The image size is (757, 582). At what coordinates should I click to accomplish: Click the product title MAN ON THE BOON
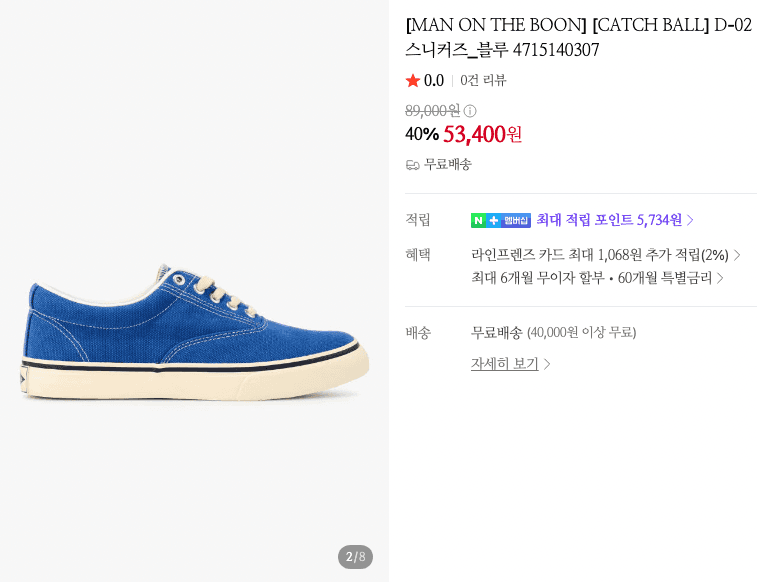pos(496,25)
